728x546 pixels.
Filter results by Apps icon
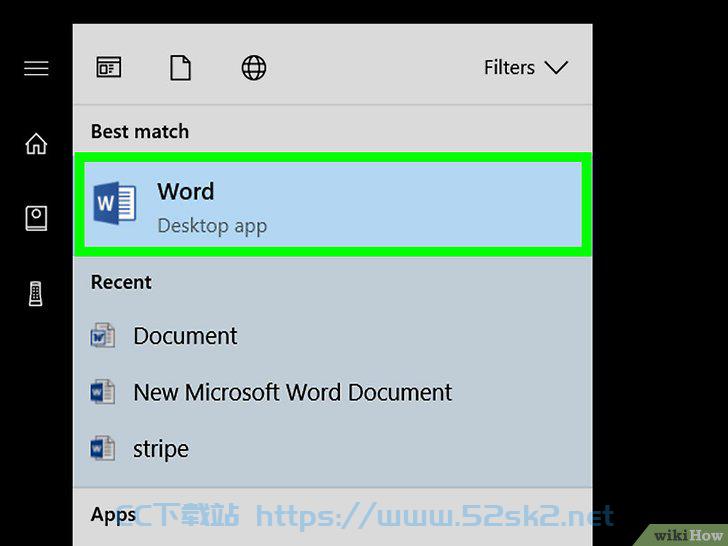point(109,68)
